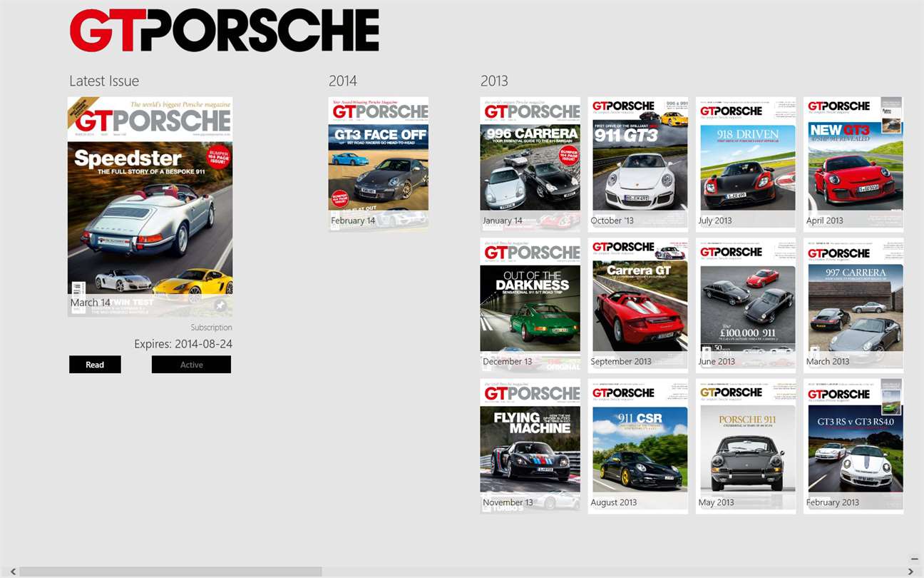
Task: Open the March 2013 997 Carrera issue
Action: (853, 305)
